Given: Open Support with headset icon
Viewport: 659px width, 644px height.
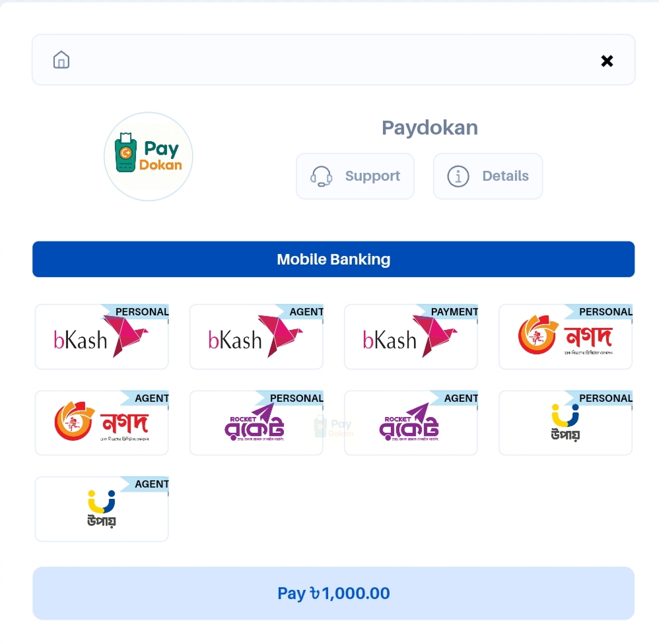Looking at the screenshot, I should point(355,176).
